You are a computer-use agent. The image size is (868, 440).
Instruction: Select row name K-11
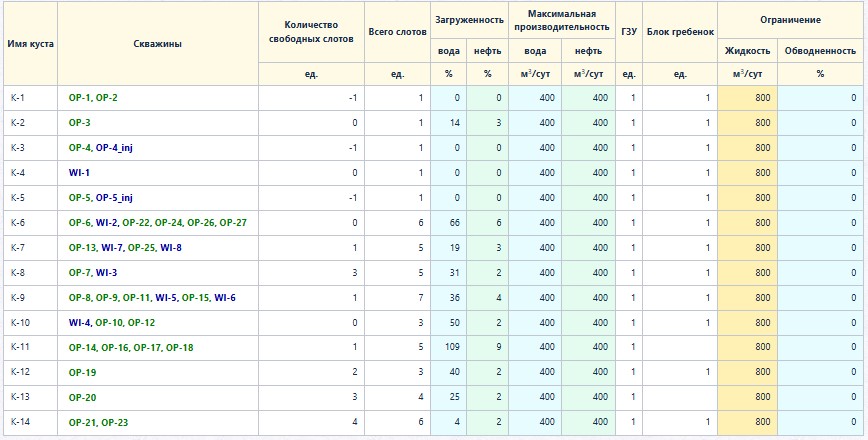[20, 348]
